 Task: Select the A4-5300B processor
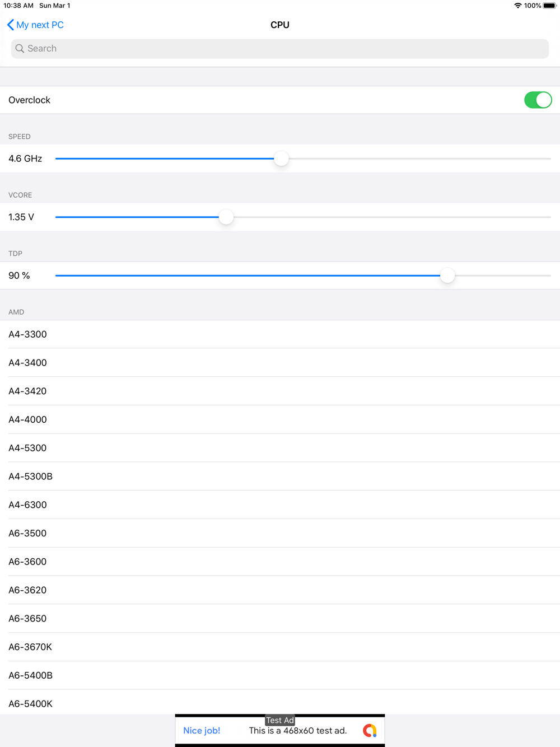click(280, 477)
